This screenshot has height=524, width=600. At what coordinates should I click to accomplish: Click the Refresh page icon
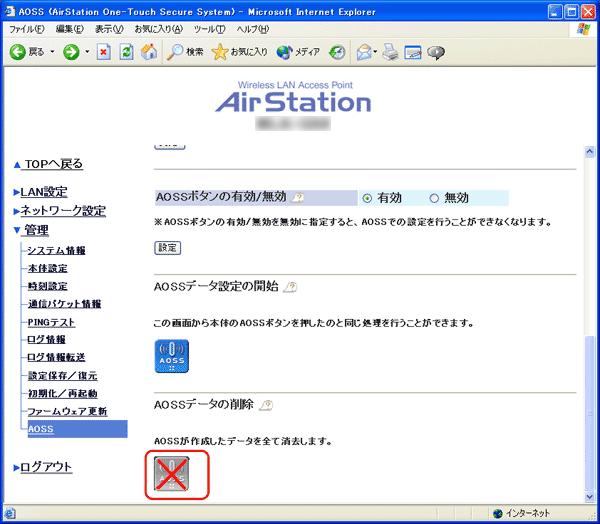[126, 52]
